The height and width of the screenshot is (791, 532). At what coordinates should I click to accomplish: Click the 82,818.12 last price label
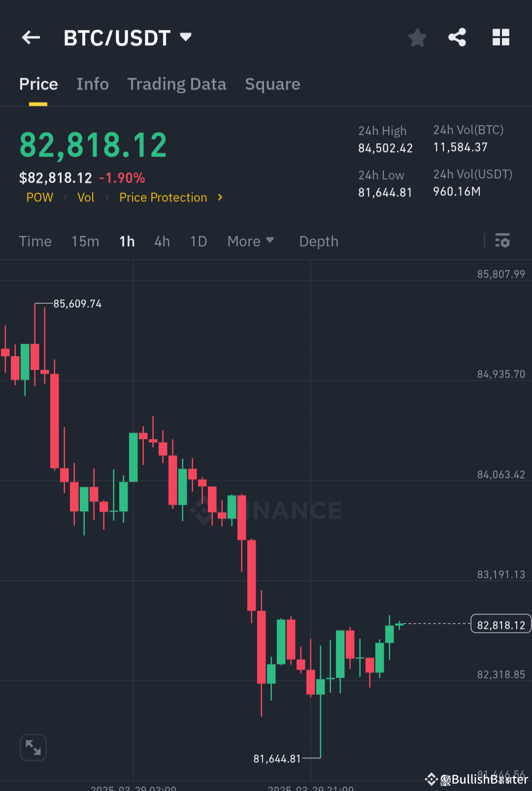click(x=500, y=624)
